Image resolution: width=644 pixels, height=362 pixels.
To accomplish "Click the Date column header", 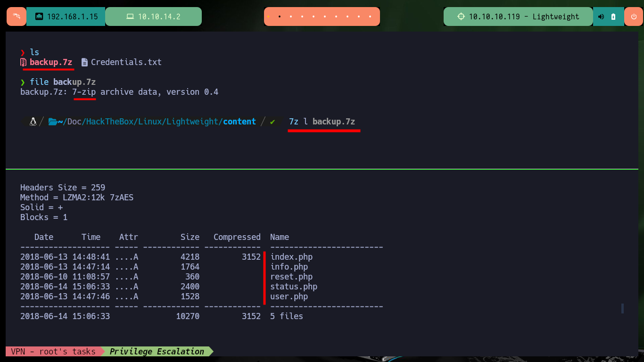I will pyautogui.click(x=44, y=237).
